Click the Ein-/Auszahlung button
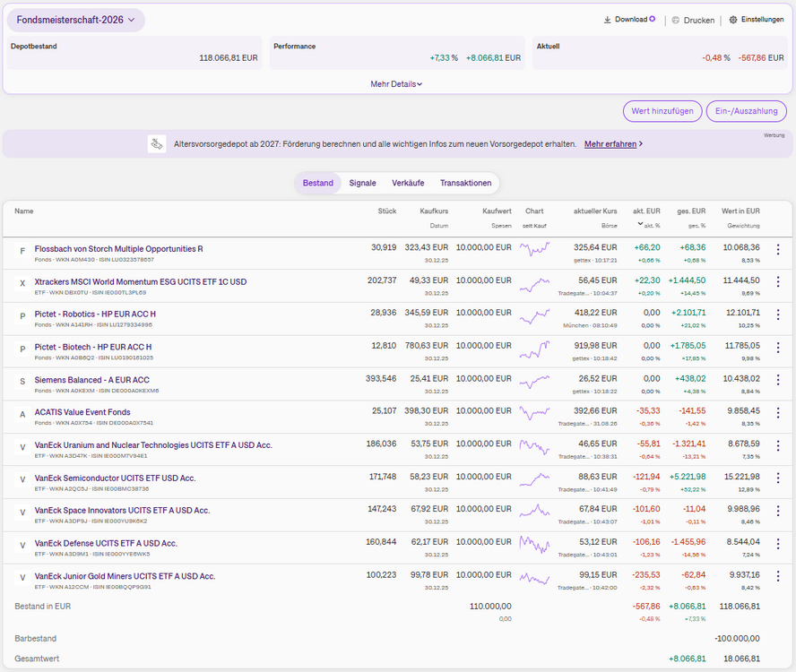Image resolution: width=796 pixels, height=672 pixels. click(746, 111)
